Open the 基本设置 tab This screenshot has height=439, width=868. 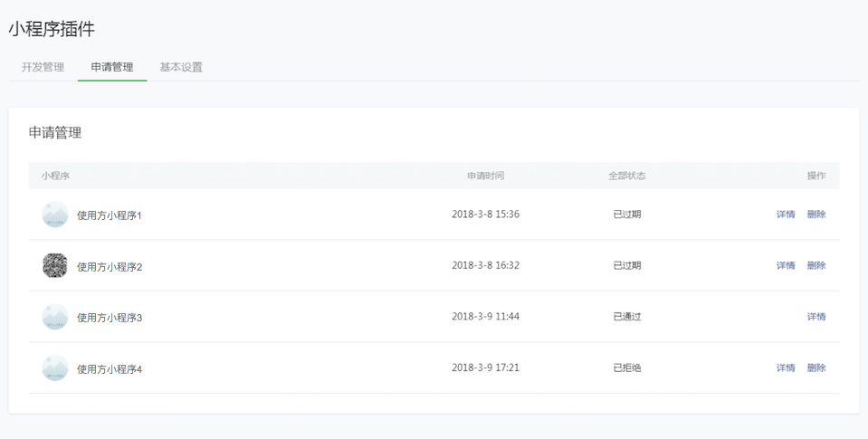[x=181, y=67]
